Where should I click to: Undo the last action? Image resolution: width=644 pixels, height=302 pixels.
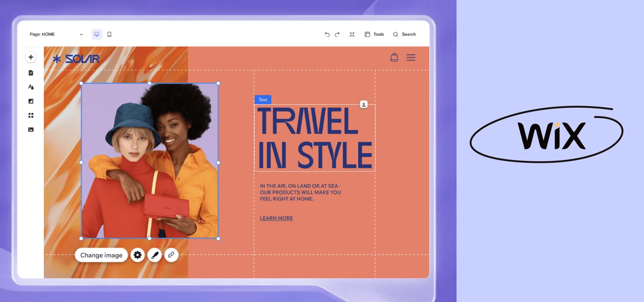[327, 34]
